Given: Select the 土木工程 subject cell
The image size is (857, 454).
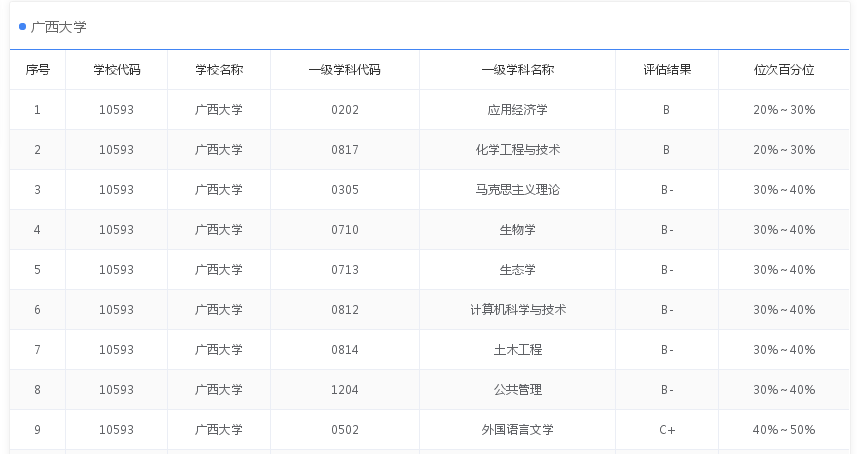Looking at the screenshot, I should pos(517,350).
